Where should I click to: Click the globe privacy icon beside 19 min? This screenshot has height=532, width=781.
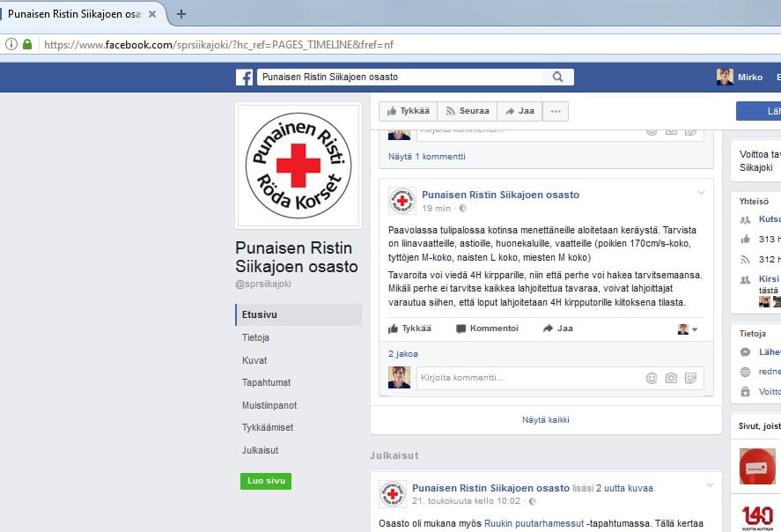click(x=463, y=208)
